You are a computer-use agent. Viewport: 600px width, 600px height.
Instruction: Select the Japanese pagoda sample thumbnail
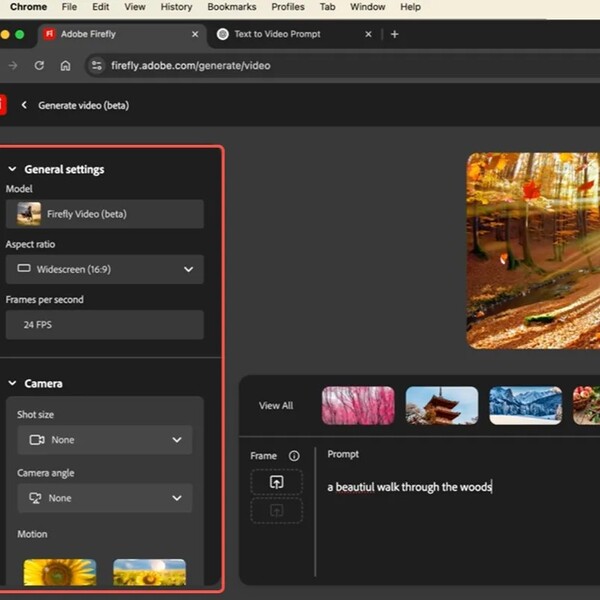coord(442,406)
